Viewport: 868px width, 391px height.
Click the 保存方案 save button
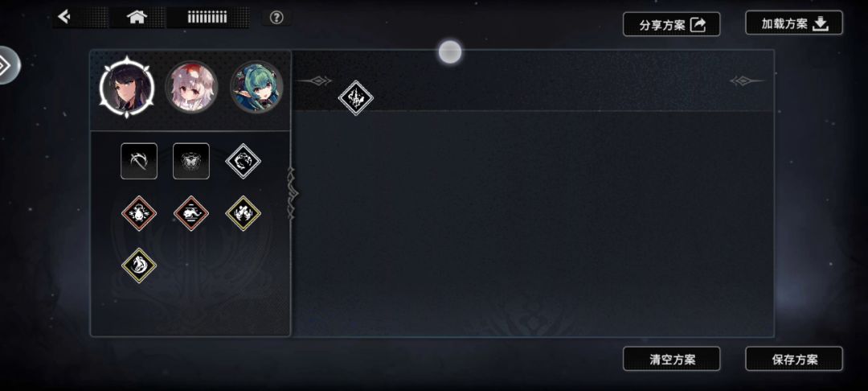794,359
